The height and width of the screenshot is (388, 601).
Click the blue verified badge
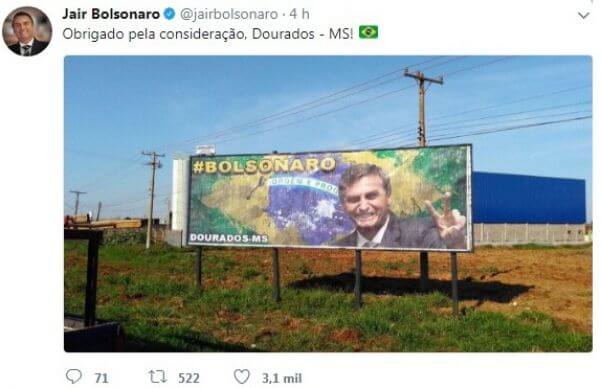(169, 14)
